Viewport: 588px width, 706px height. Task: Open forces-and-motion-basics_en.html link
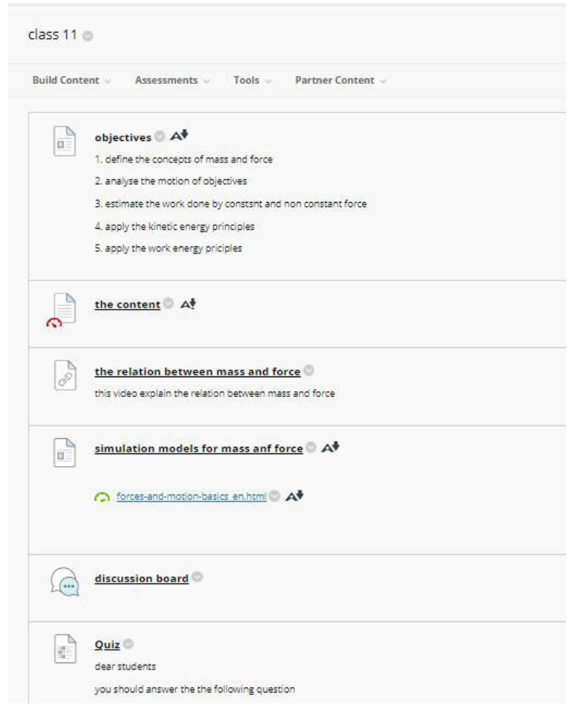click(x=191, y=496)
